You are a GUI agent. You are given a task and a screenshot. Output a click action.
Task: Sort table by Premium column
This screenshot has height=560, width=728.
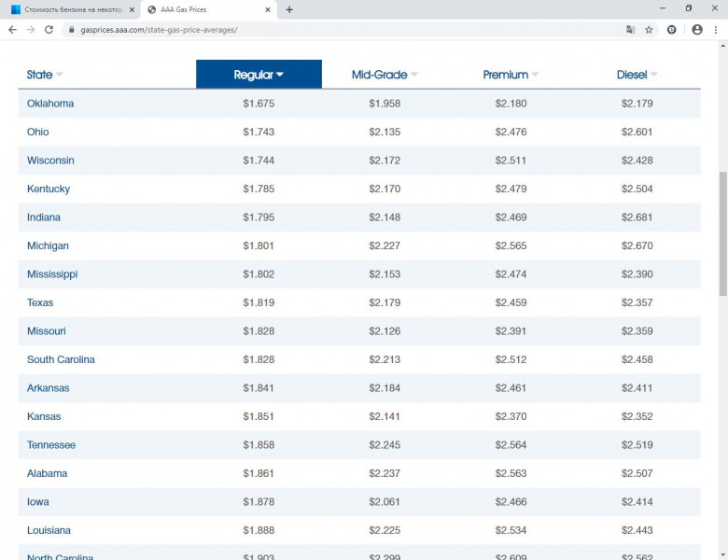tap(511, 75)
